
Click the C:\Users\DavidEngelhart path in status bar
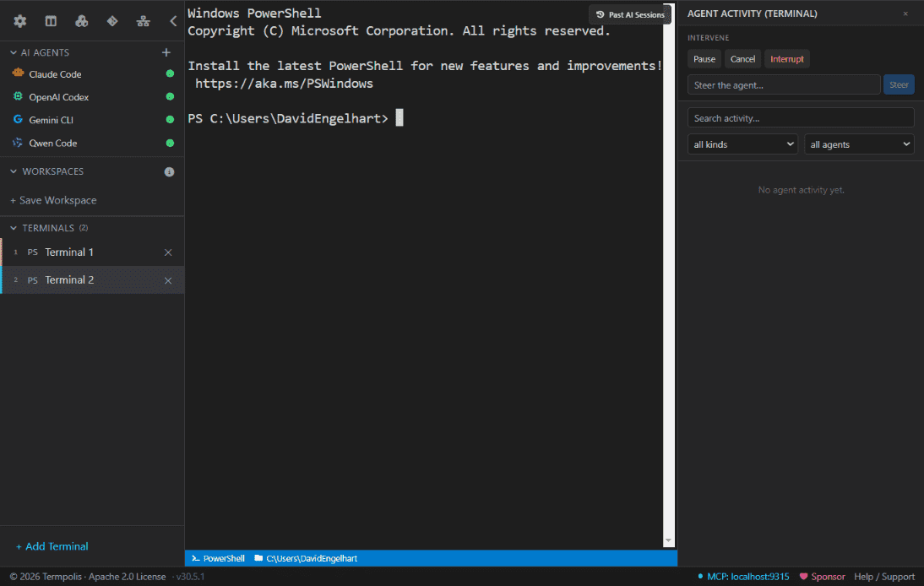click(x=312, y=558)
